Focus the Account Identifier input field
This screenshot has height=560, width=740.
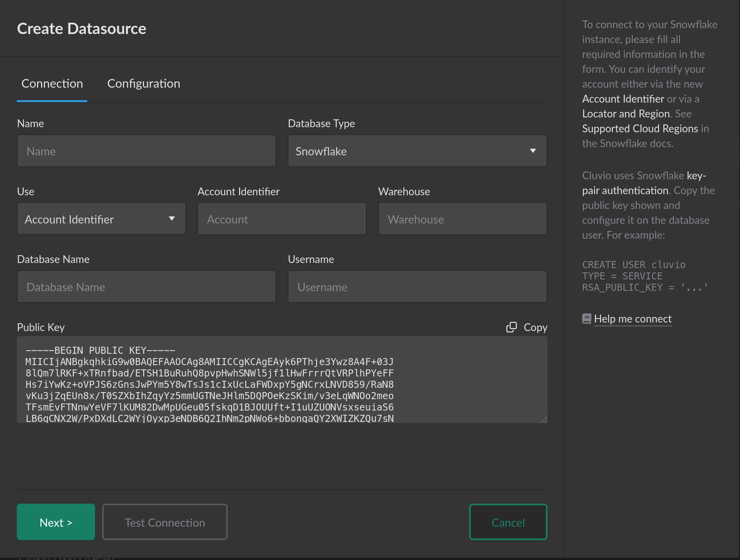282,219
